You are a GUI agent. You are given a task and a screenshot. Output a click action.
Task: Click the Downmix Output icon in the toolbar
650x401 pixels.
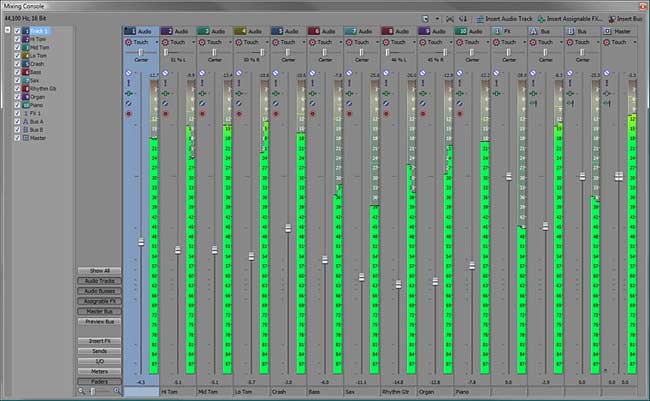coord(450,19)
